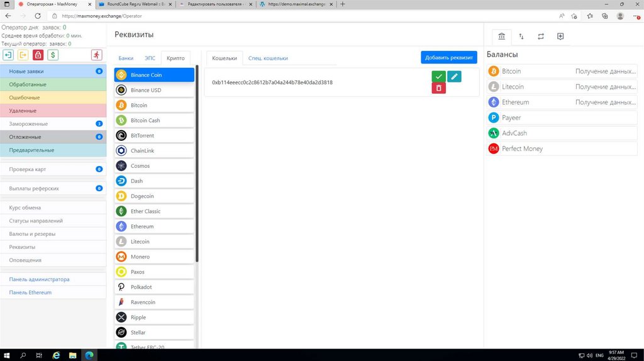Select Ripple in the crypto list

click(x=154, y=318)
